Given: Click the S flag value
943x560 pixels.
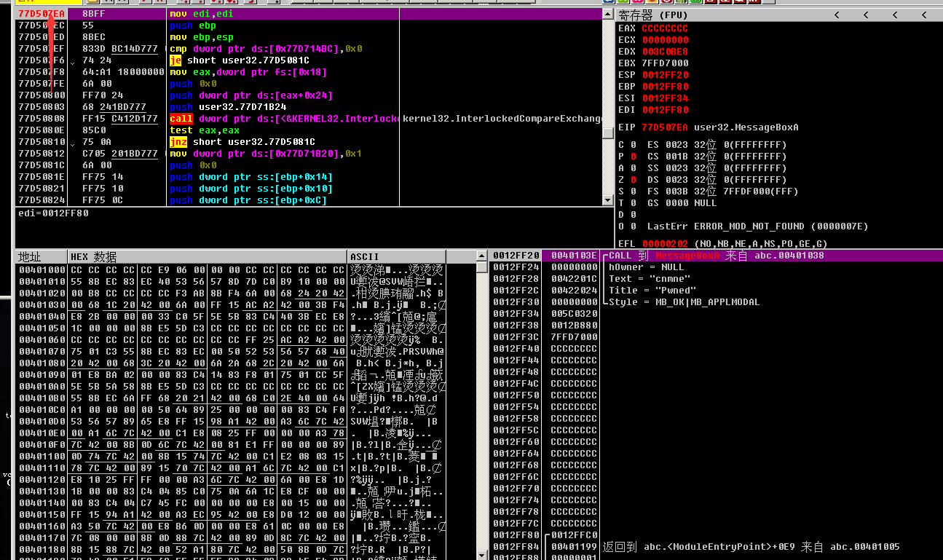Looking at the screenshot, I should pyautogui.click(x=633, y=192).
